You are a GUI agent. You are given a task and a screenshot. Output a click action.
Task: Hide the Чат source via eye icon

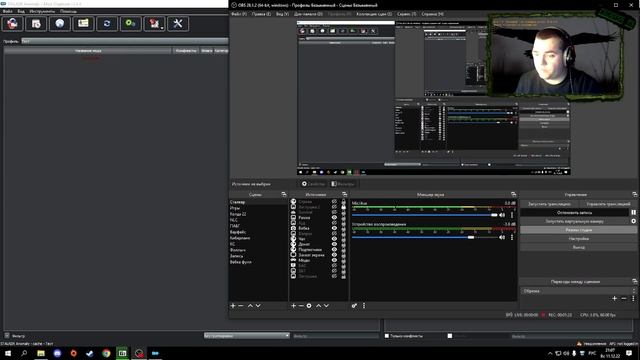(334, 239)
